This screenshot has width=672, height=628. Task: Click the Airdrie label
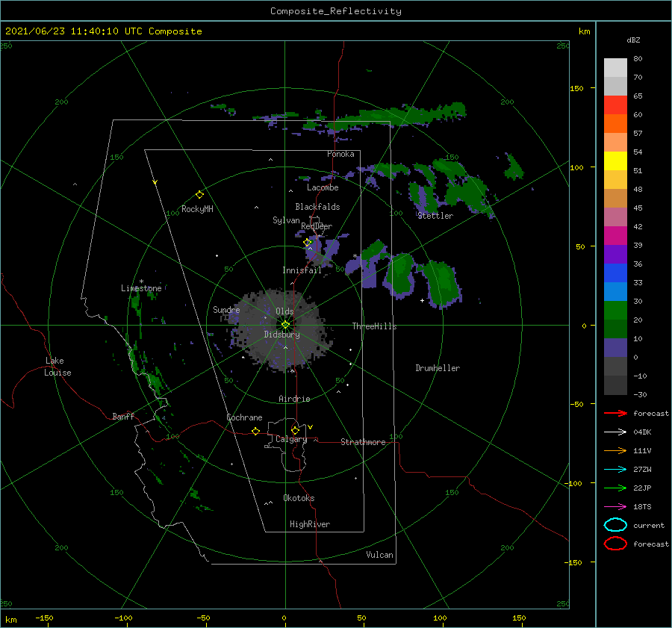[294, 399]
